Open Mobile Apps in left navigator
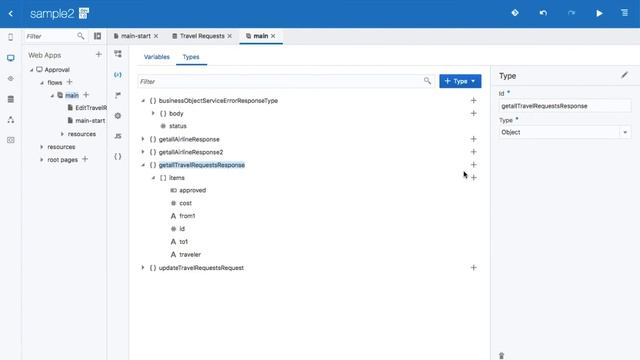This screenshot has width=640, height=360. click(11, 37)
